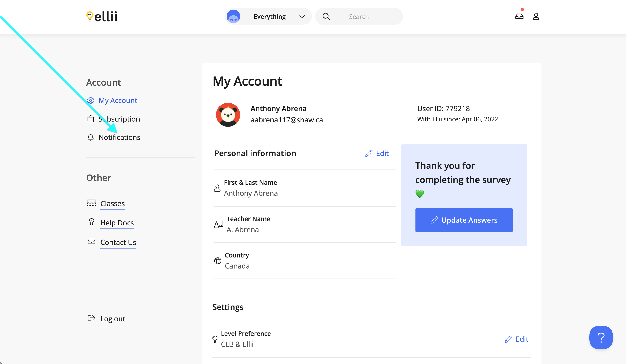The width and height of the screenshot is (626, 364).
Task: Select My Account in sidebar
Action: [x=118, y=100]
